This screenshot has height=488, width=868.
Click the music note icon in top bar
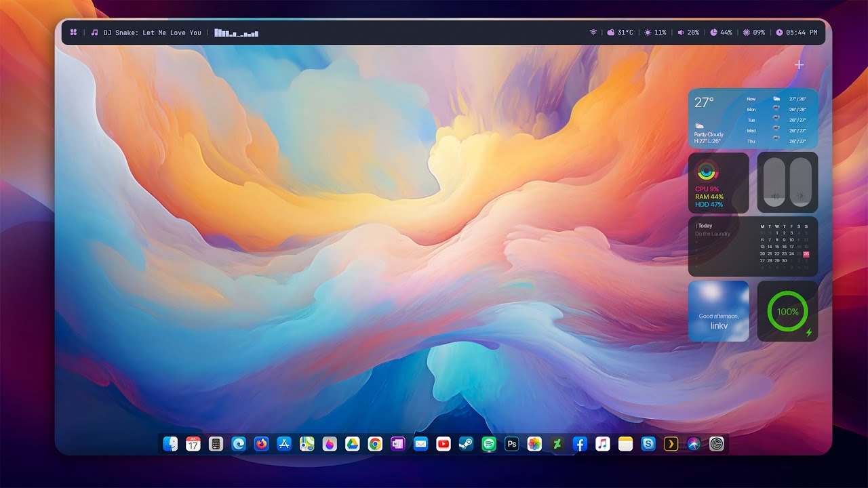(x=95, y=33)
